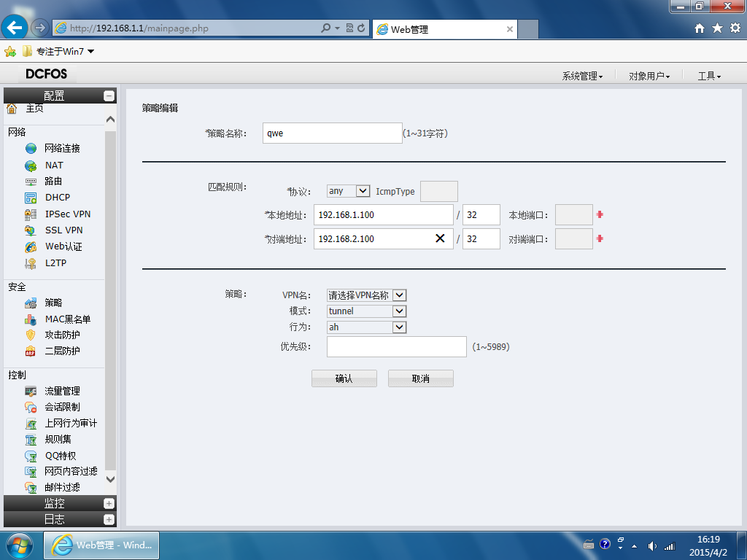The width and height of the screenshot is (747, 560).
Task: Click the 取消 cancel button
Action: tap(421, 379)
